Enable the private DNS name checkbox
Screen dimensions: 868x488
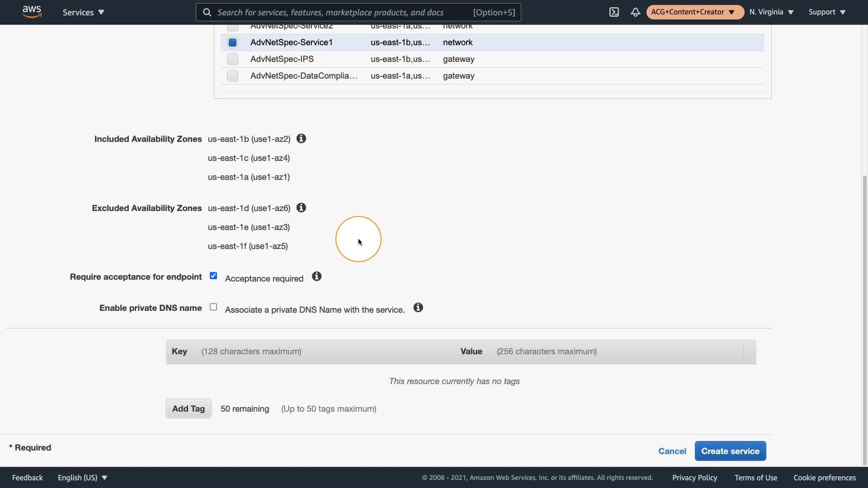click(213, 307)
